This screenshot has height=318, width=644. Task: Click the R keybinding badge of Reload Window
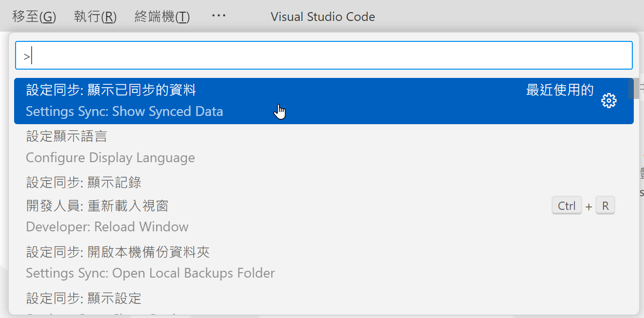click(605, 206)
